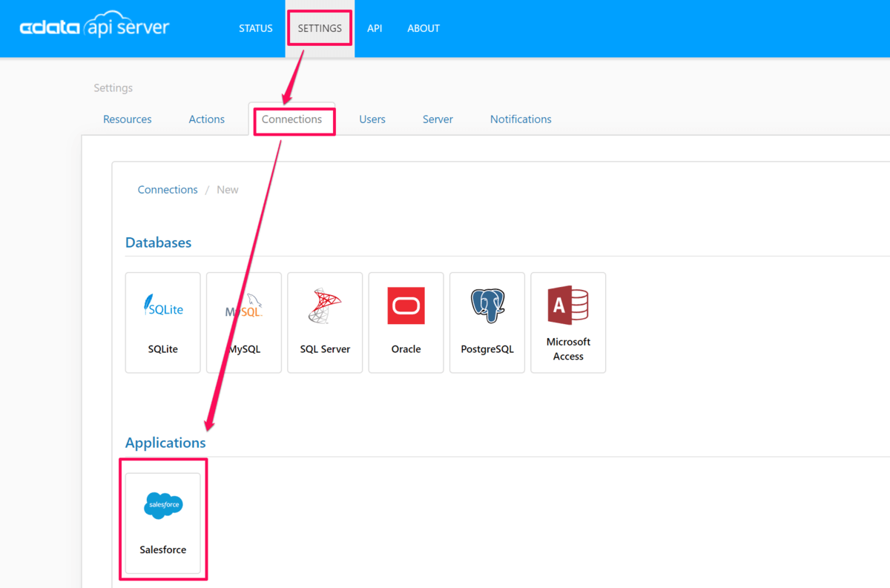Click the Applications section heading

click(165, 443)
